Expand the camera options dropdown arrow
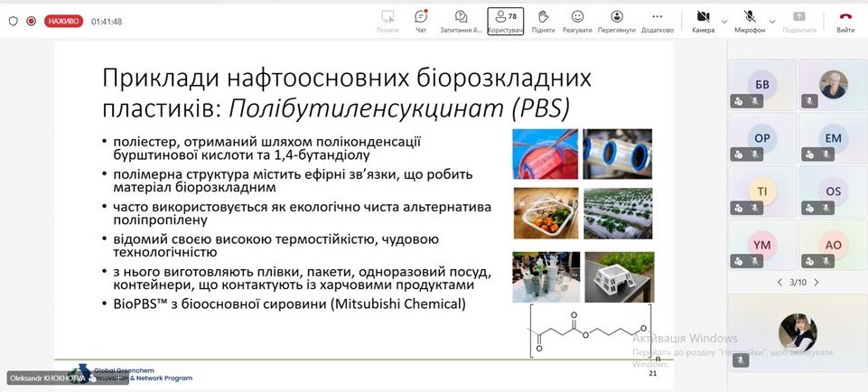Screen dimensions: 868x392 tap(724, 21)
